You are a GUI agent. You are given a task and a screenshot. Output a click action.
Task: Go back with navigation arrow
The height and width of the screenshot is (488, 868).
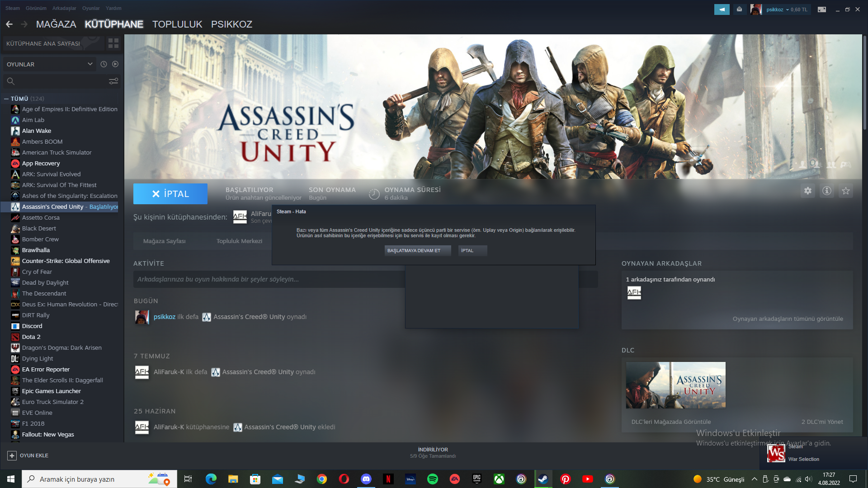(x=9, y=24)
